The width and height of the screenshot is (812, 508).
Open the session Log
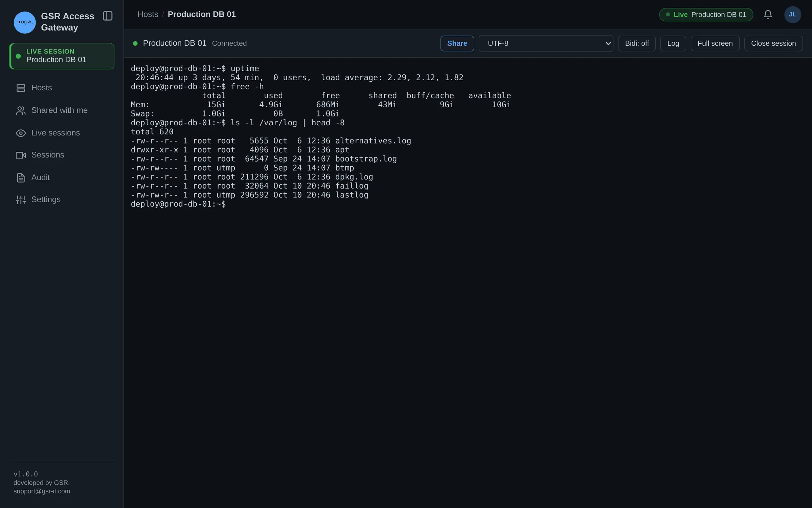(673, 43)
